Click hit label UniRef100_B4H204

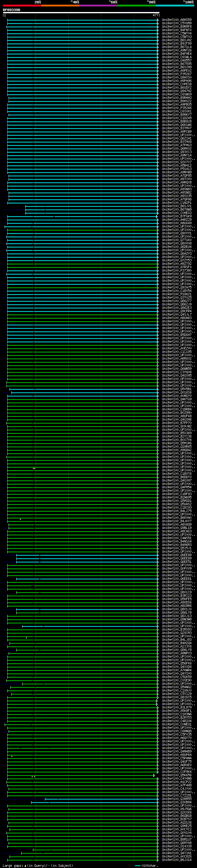coord(177,643)
